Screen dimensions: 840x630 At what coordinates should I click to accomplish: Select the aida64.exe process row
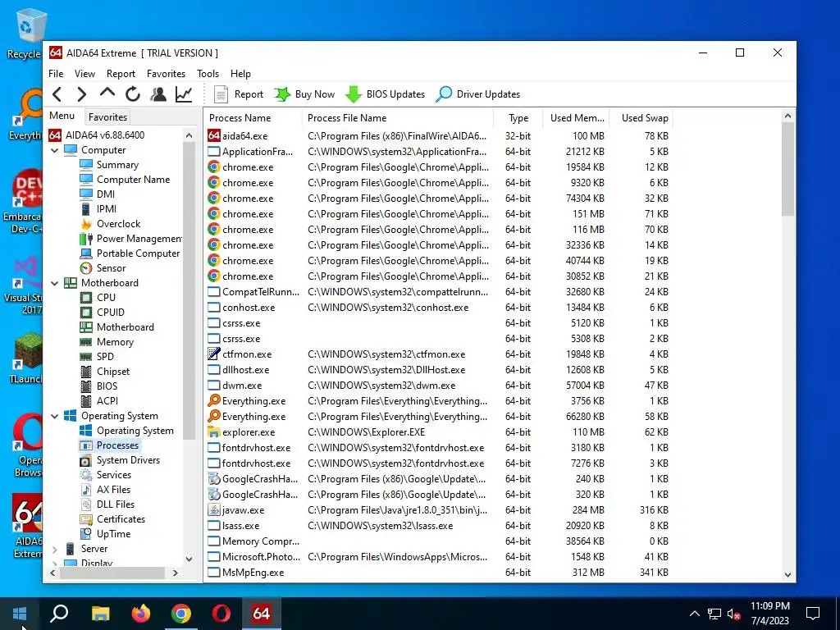[x=438, y=136]
